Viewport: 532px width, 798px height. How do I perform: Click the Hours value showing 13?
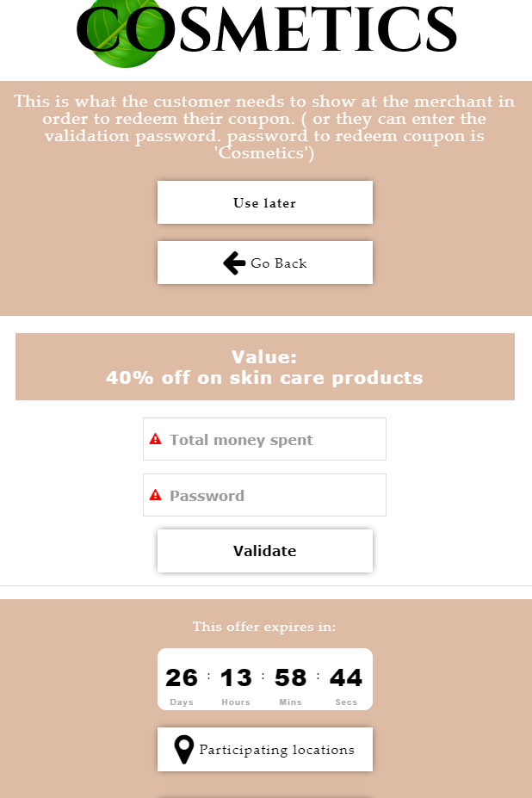pos(235,677)
